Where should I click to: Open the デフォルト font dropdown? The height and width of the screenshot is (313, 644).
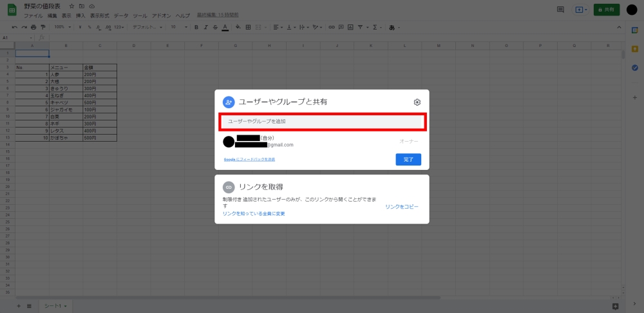point(147,27)
